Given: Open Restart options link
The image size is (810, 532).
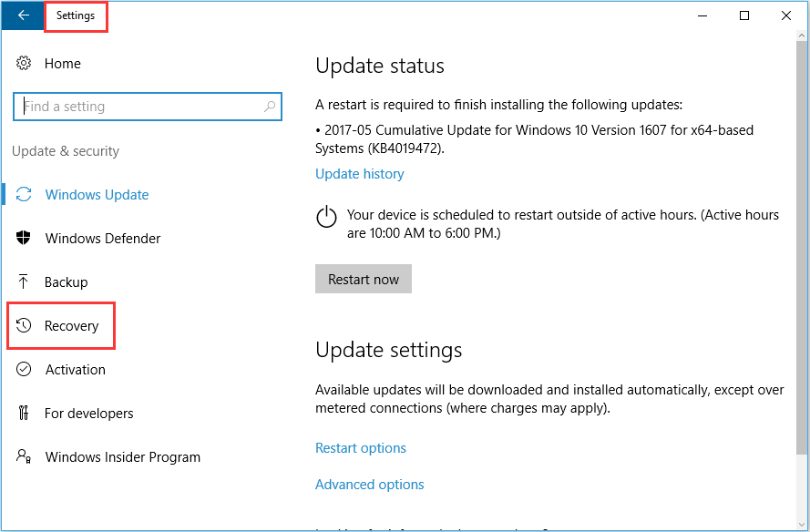Looking at the screenshot, I should click(x=361, y=448).
